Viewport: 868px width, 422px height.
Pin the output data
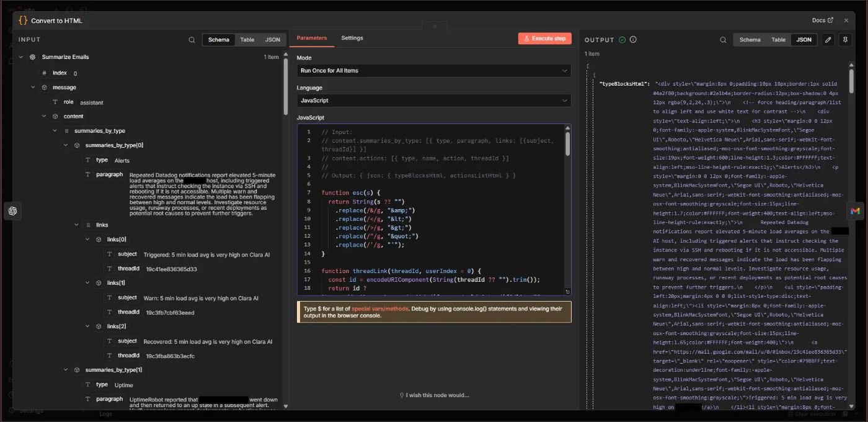[845, 40]
